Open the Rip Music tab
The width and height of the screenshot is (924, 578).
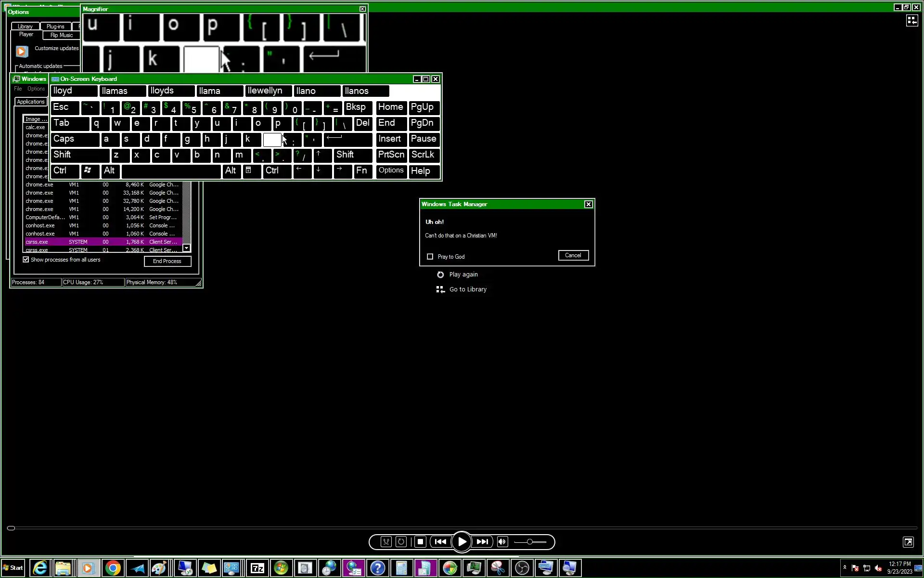[62, 35]
